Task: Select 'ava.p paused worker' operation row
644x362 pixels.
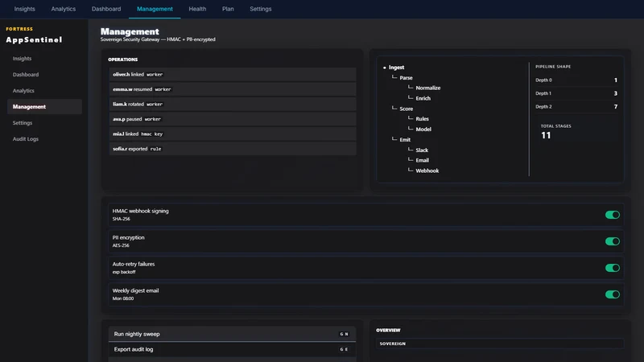Action: coord(233,119)
